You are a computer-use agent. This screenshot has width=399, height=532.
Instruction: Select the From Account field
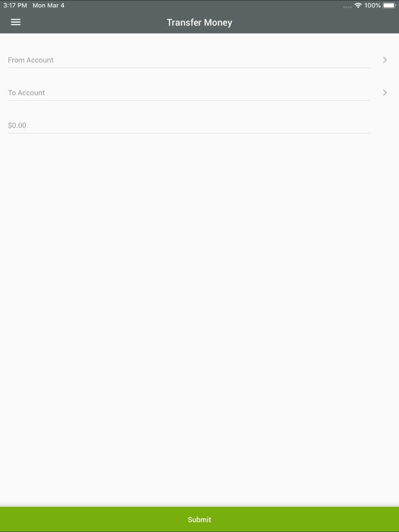click(x=189, y=60)
